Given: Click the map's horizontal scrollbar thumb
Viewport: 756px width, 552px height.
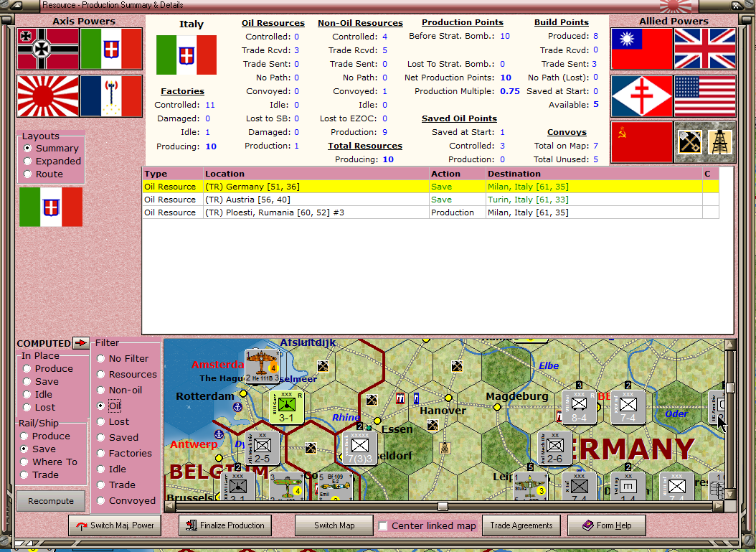Looking at the screenshot, I should (443, 507).
